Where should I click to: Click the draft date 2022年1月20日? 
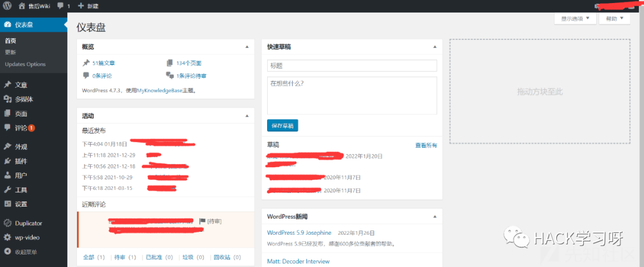[364, 156]
